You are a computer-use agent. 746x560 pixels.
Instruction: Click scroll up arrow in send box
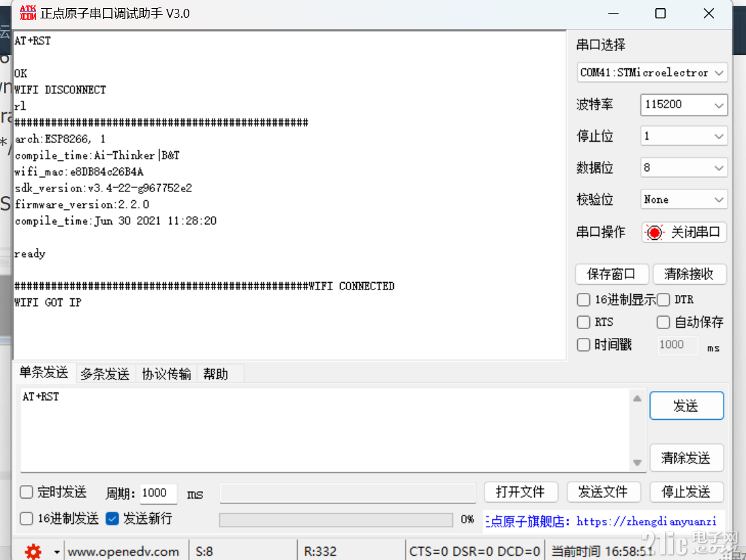point(637,399)
